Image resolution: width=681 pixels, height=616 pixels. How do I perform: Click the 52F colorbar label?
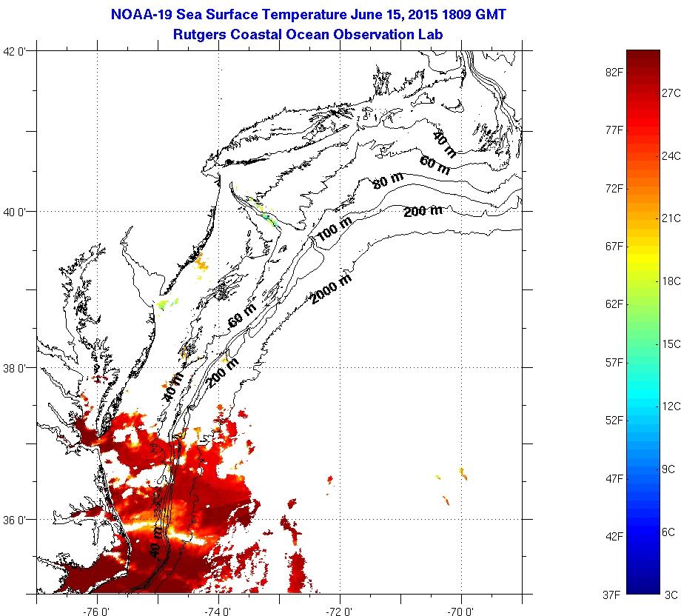(x=614, y=420)
